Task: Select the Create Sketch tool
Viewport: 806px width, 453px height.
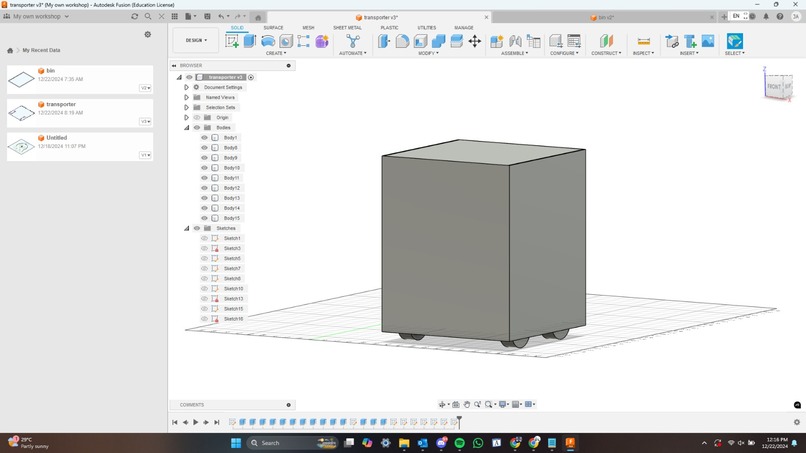Action: pyautogui.click(x=232, y=41)
